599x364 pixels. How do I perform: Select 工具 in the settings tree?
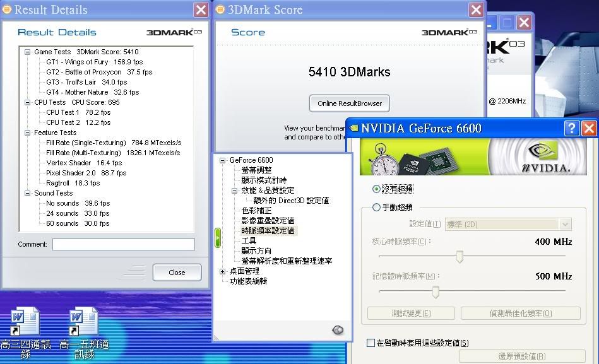tap(249, 240)
